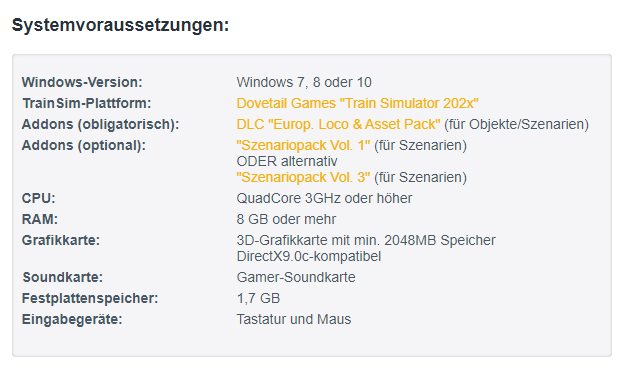
Task: Click the Windows-Version label
Action: [82, 82]
